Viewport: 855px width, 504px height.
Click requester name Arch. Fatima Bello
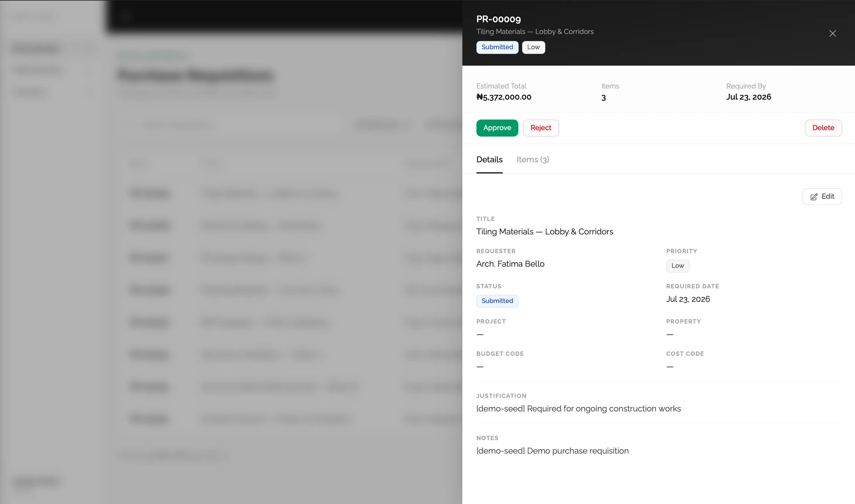(510, 264)
